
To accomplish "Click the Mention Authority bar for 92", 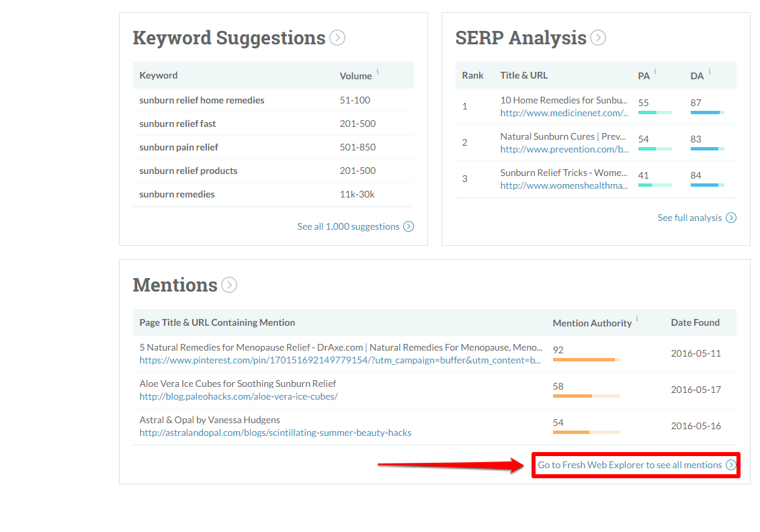I will coord(585,360).
